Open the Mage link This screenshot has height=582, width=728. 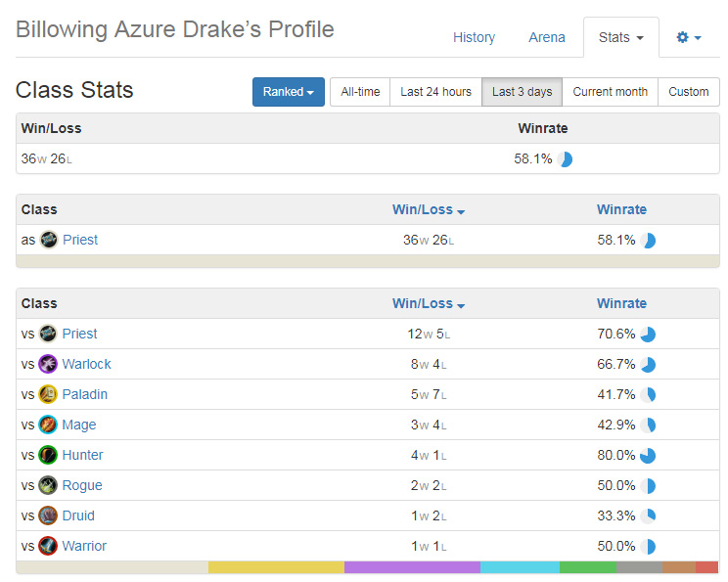[79, 425]
